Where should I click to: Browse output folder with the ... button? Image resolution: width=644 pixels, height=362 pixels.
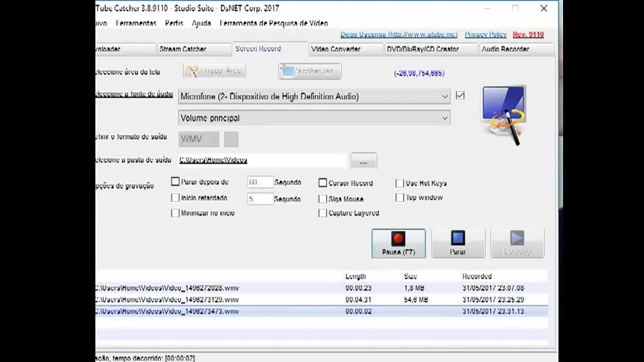point(363,161)
